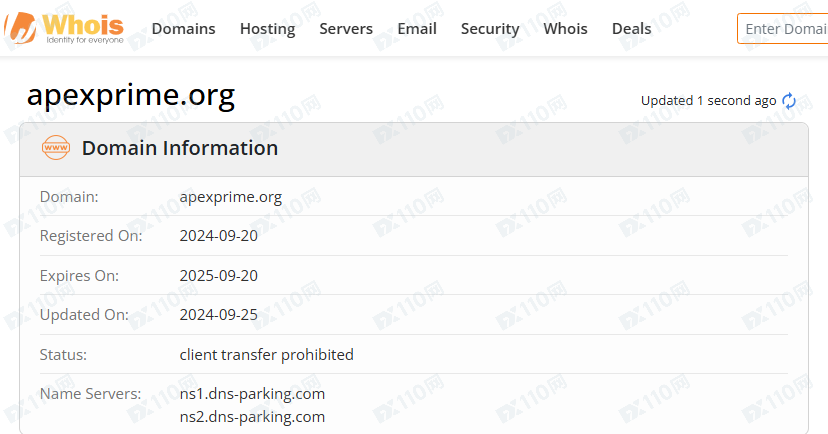Image resolution: width=828 pixels, height=434 pixels.
Task: Click the Expires On date 2025-09-20
Action: [219, 276]
